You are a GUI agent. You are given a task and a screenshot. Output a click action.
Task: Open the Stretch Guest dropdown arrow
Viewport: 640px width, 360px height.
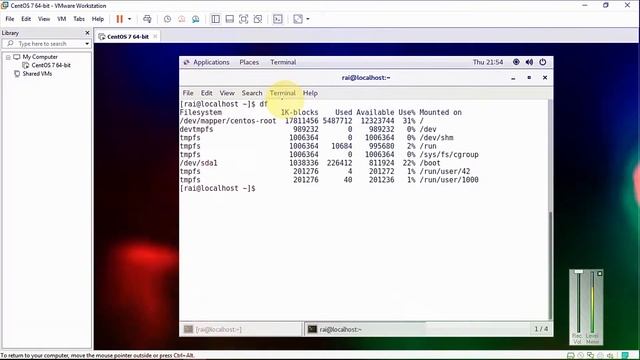(x=308, y=19)
